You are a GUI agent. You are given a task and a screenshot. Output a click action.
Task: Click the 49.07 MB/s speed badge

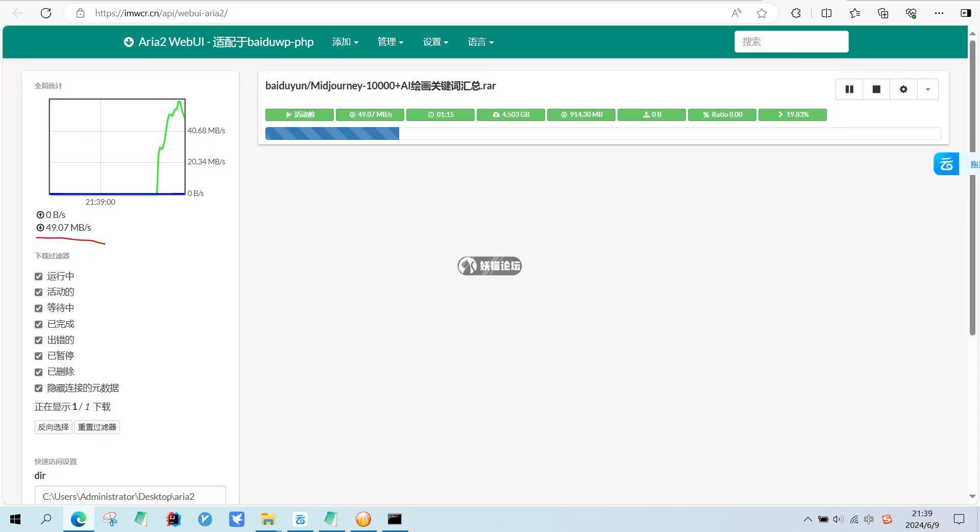(370, 114)
